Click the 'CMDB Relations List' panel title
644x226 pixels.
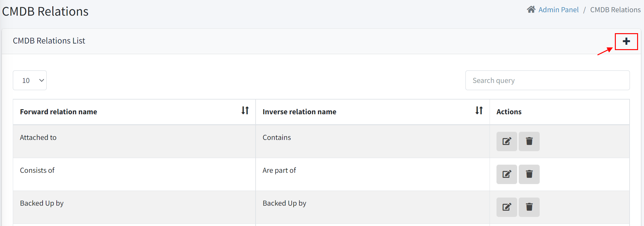point(49,41)
